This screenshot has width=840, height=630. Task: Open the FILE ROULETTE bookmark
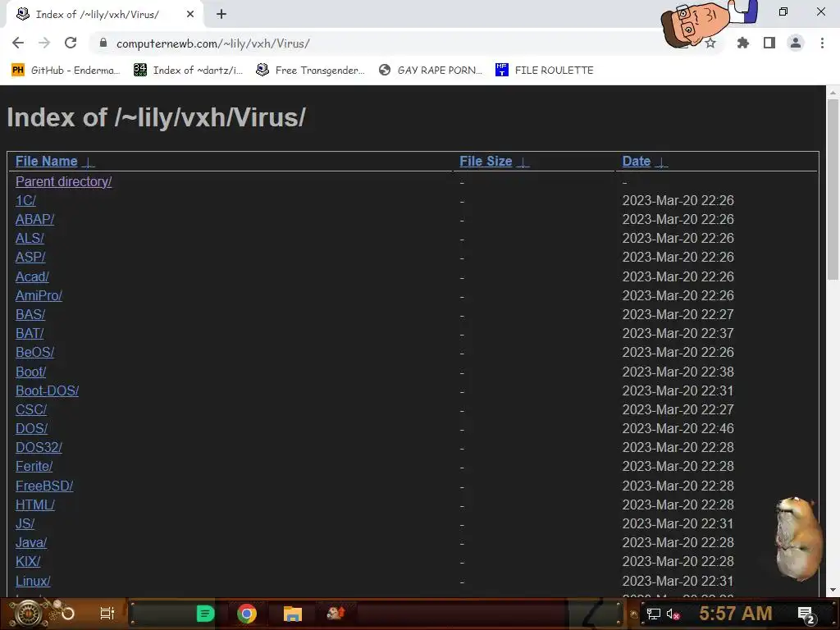(545, 71)
